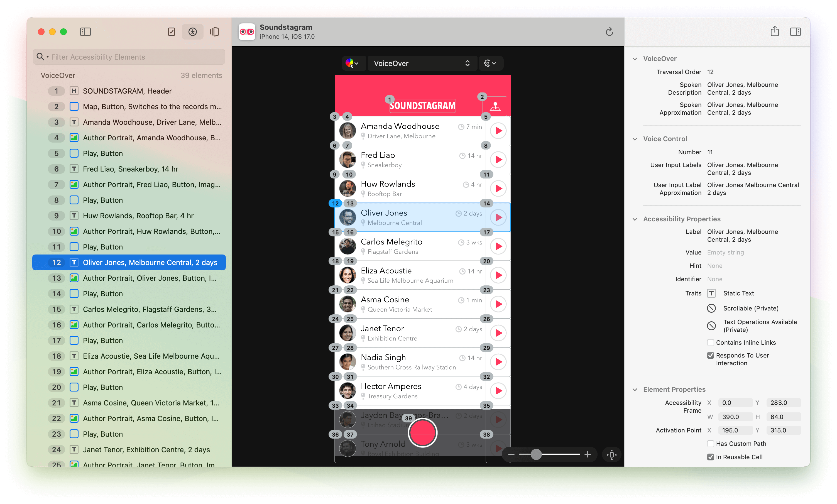This screenshot has width=837, height=504.
Task: Click the Activation Point Y value field
Action: coord(784,430)
